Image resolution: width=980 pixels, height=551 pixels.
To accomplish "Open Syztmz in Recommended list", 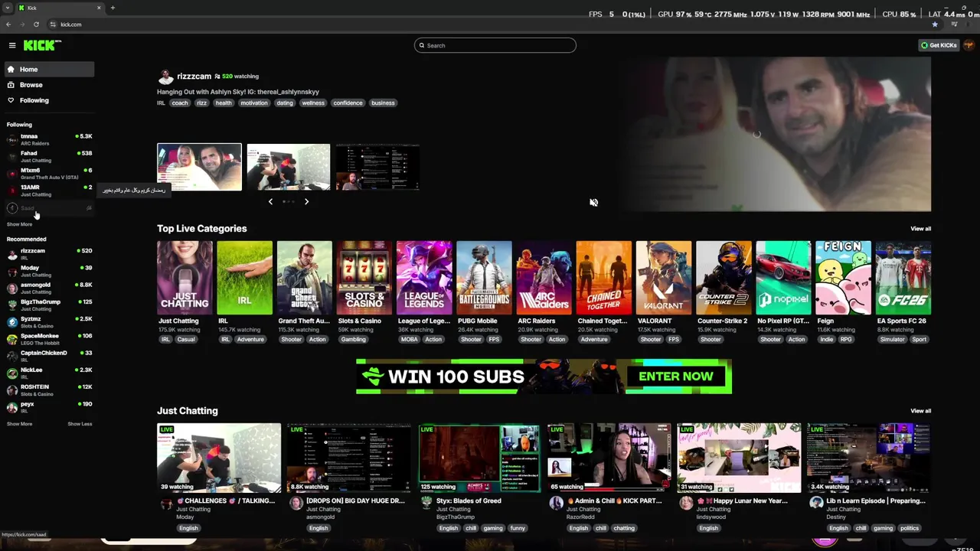I will click(50, 322).
